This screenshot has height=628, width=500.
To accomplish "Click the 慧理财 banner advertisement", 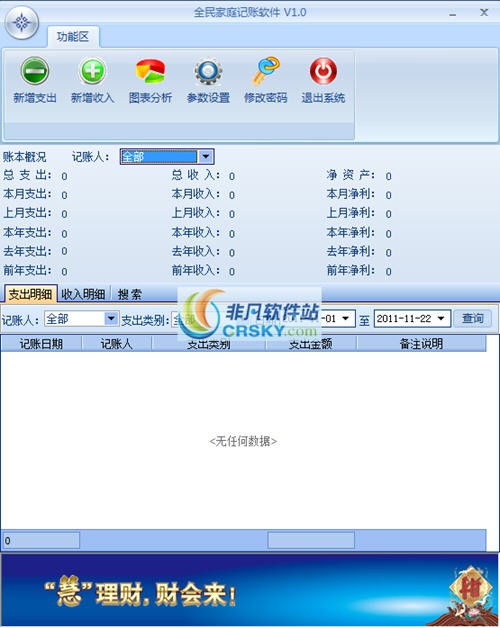I will point(249,590).
